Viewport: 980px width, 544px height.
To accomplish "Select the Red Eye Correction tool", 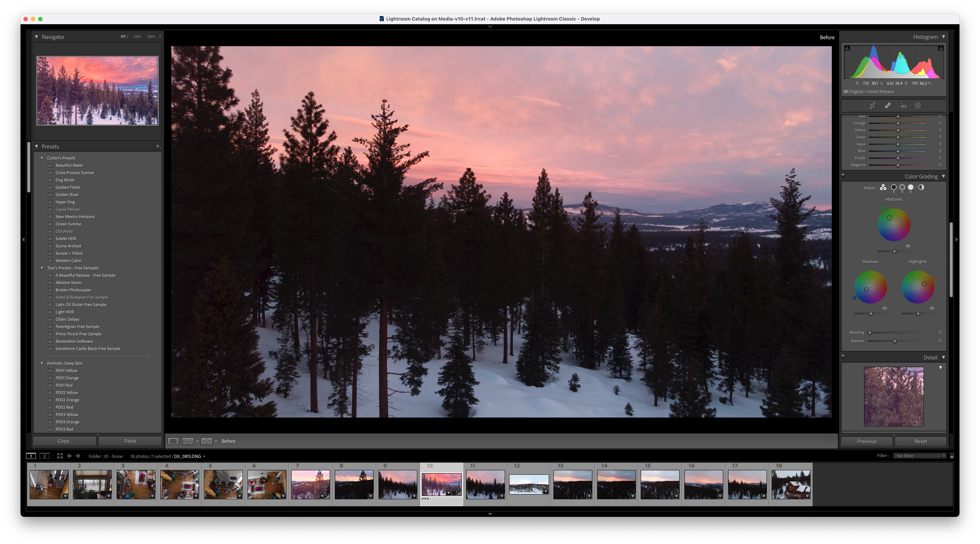I will (903, 106).
